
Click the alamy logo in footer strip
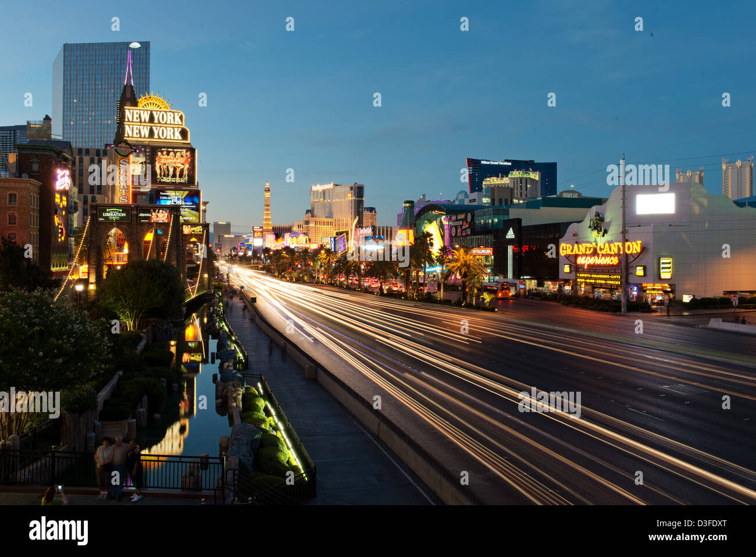[x=59, y=530]
